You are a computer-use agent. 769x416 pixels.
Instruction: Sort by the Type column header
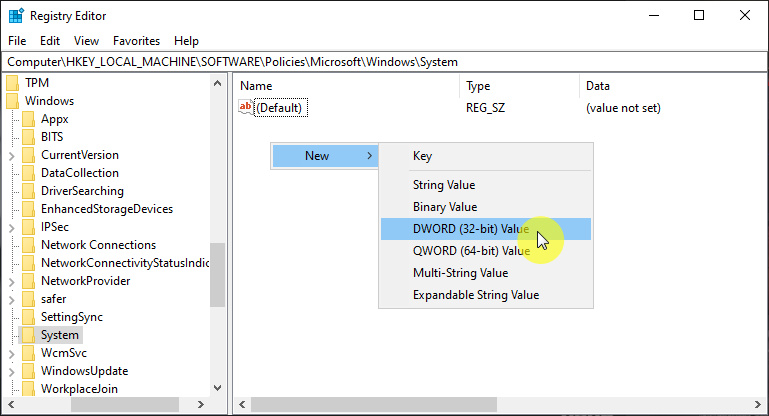click(x=518, y=86)
